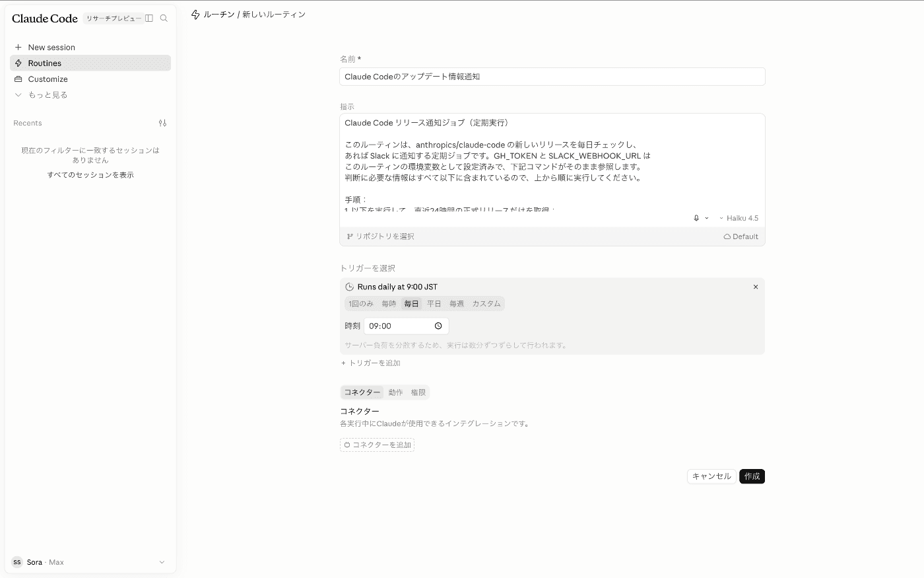This screenshot has height=578, width=924.
Task: Activate the microphone dictation icon
Action: pyautogui.click(x=696, y=218)
